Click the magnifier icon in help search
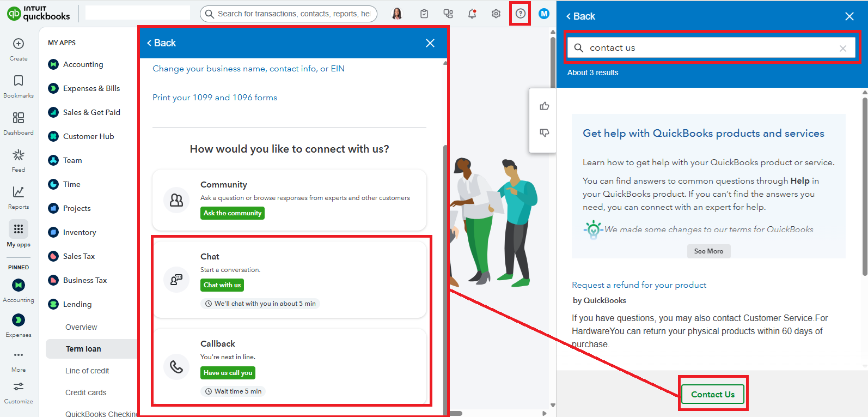Screen dimensions: 868x417 point(579,48)
